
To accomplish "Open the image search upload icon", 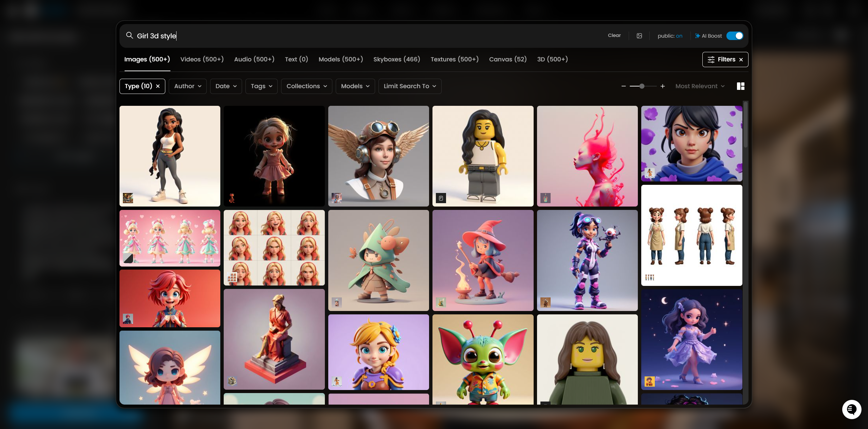I will [x=639, y=36].
